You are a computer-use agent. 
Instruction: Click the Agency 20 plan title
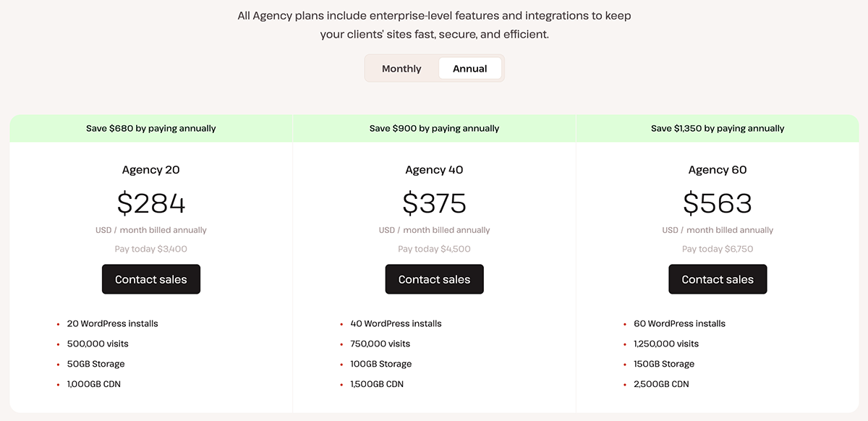coord(151,170)
